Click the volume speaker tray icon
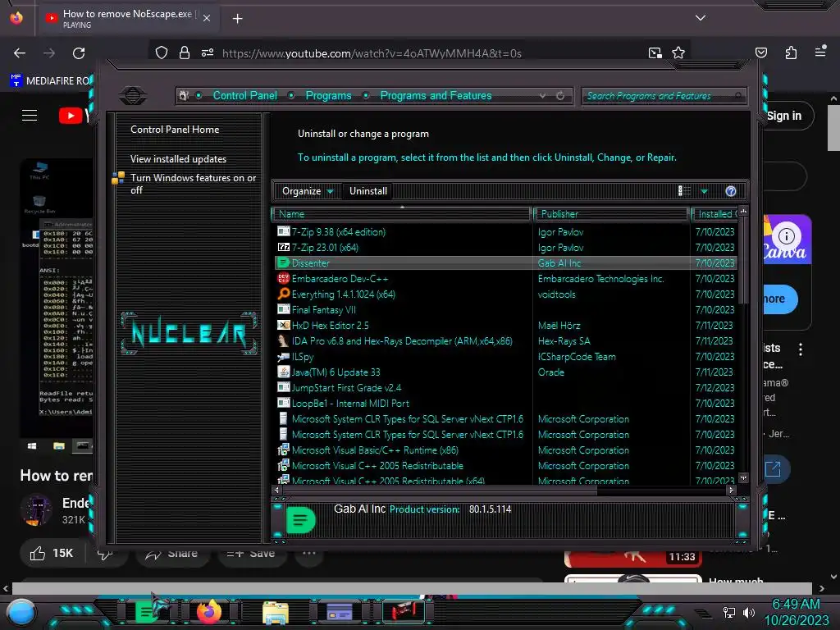Screen dimensions: 840x630 point(748,612)
